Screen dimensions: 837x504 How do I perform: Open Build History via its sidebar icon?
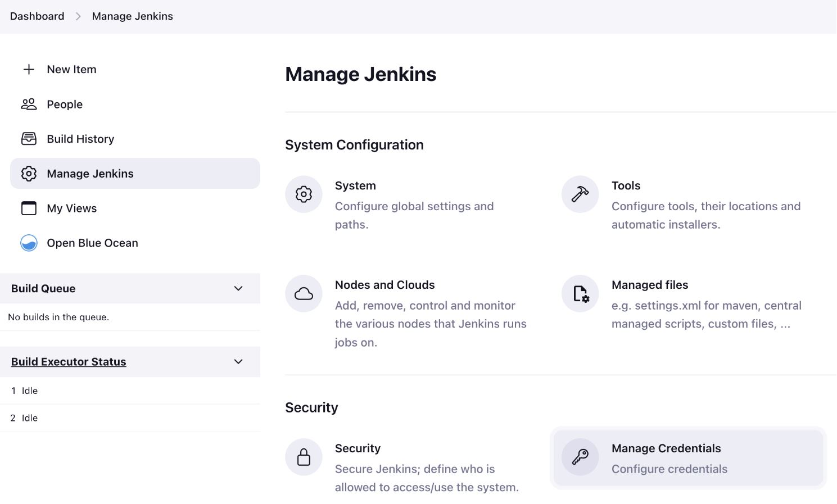[29, 139]
